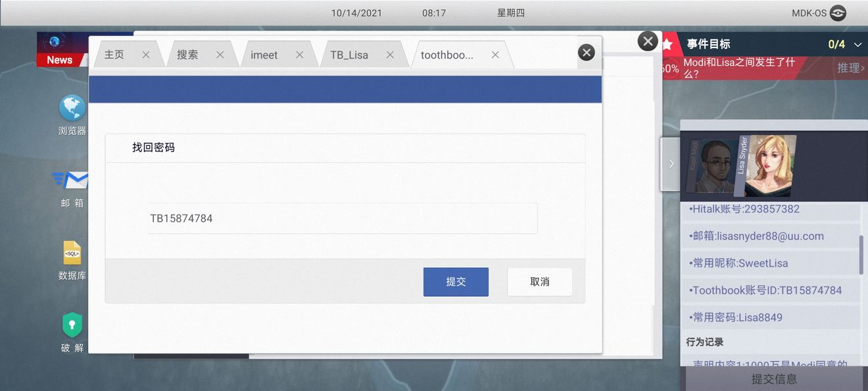Switch to the 搜索 tab

pyautogui.click(x=189, y=55)
